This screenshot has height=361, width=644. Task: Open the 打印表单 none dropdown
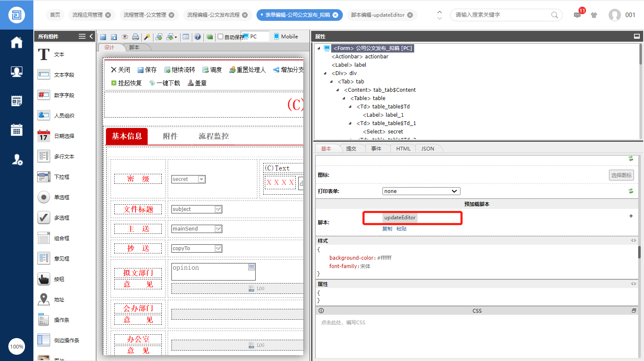421,191
